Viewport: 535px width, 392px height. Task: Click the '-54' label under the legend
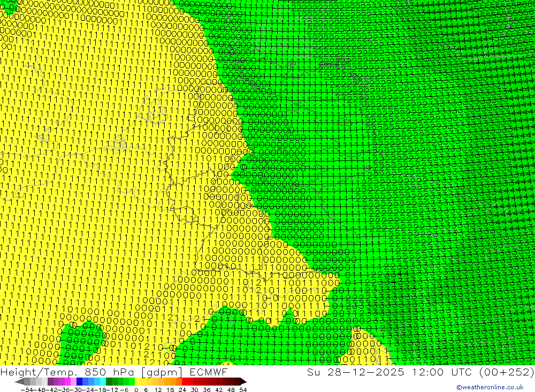[27, 390]
